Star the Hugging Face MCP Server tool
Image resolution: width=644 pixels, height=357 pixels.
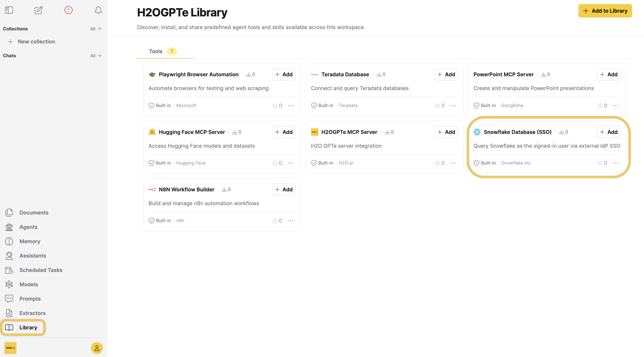click(x=275, y=163)
